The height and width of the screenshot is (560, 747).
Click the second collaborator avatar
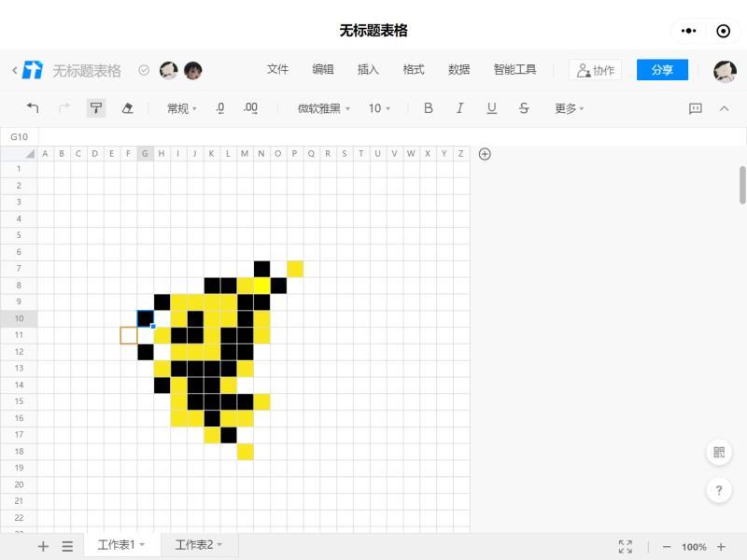point(193,71)
